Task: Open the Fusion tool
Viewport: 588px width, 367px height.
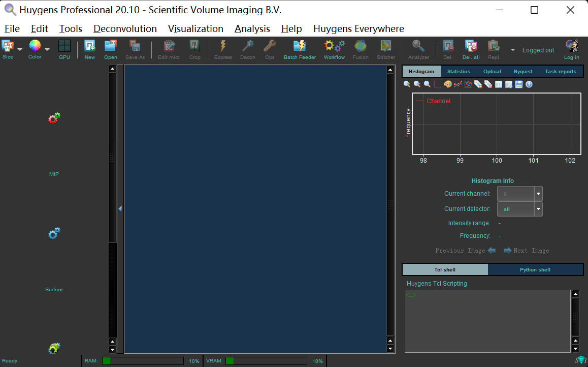Action: [361, 46]
